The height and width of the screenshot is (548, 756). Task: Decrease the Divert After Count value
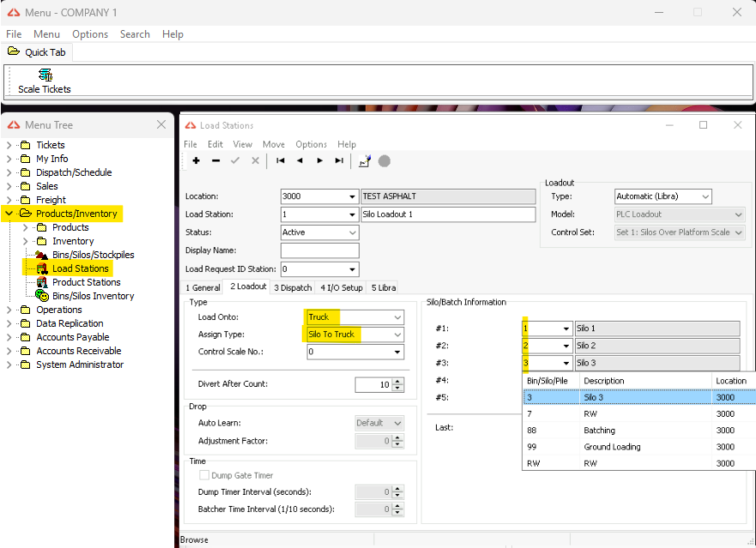click(398, 388)
